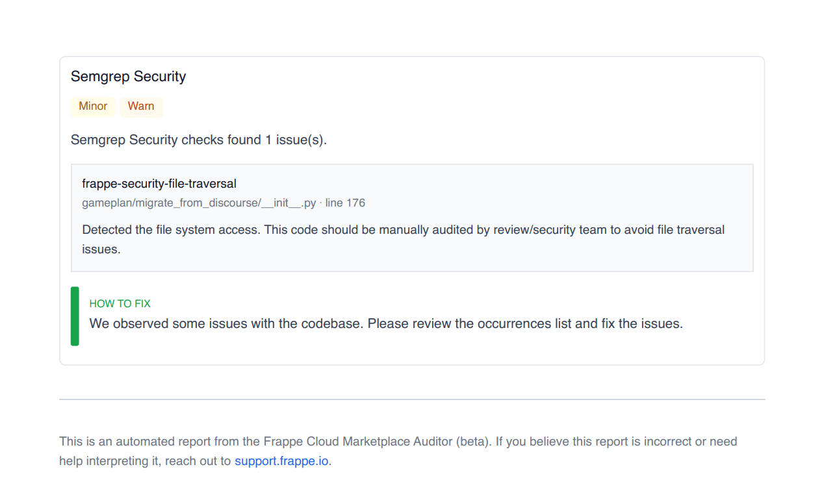Open the support.frappe.io link

[x=281, y=461]
